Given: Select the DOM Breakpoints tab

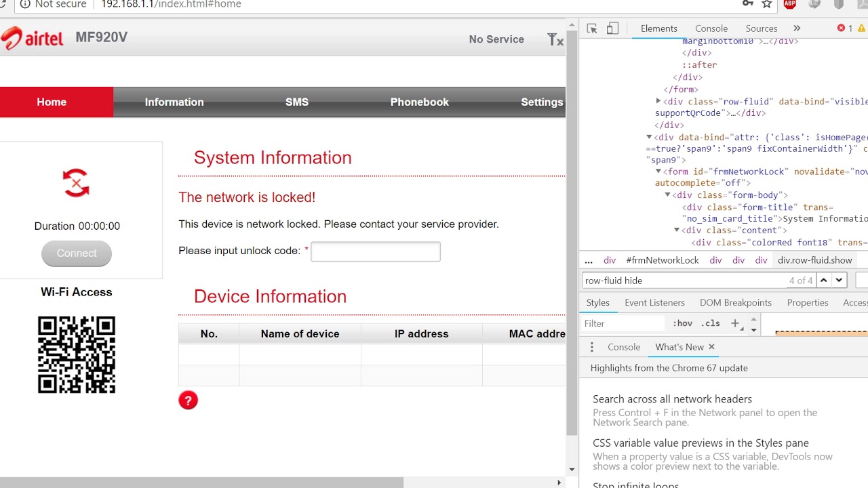Looking at the screenshot, I should pos(736,302).
